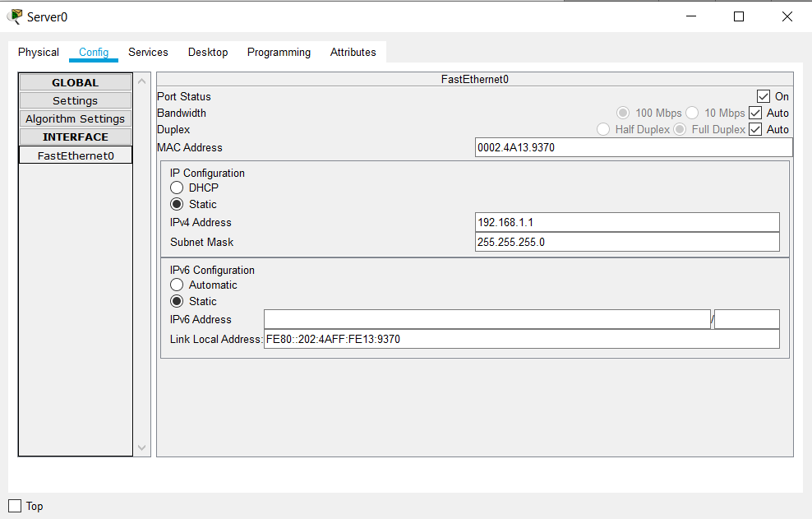812x519 pixels.
Task: Go to the Desktop tab
Action: click(x=208, y=53)
